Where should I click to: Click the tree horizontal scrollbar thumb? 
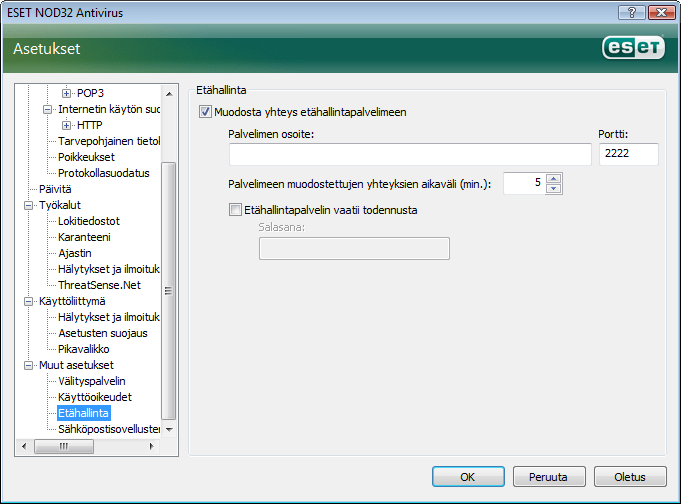pyautogui.click(x=64, y=446)
